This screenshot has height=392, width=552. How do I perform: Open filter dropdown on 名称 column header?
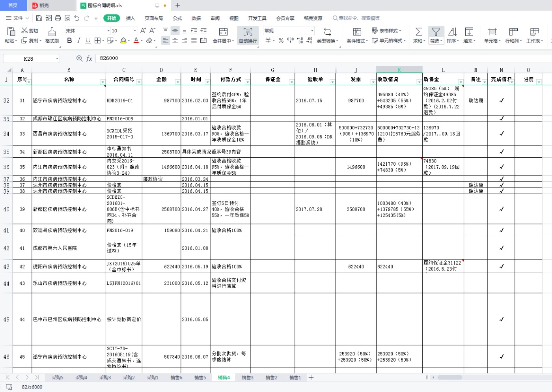[103, 82]
